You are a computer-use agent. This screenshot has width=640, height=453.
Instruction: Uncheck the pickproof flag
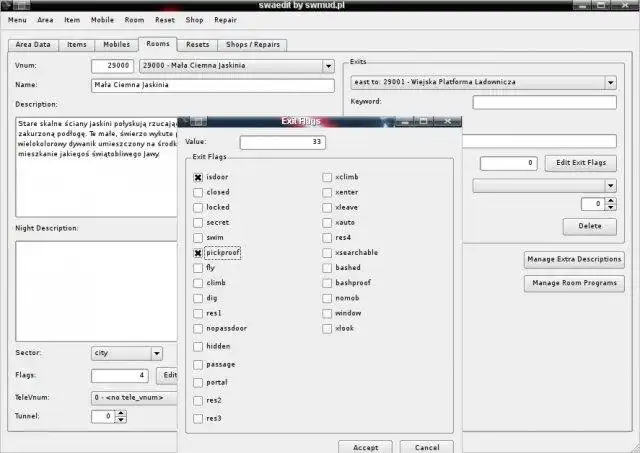pos(198,253)
